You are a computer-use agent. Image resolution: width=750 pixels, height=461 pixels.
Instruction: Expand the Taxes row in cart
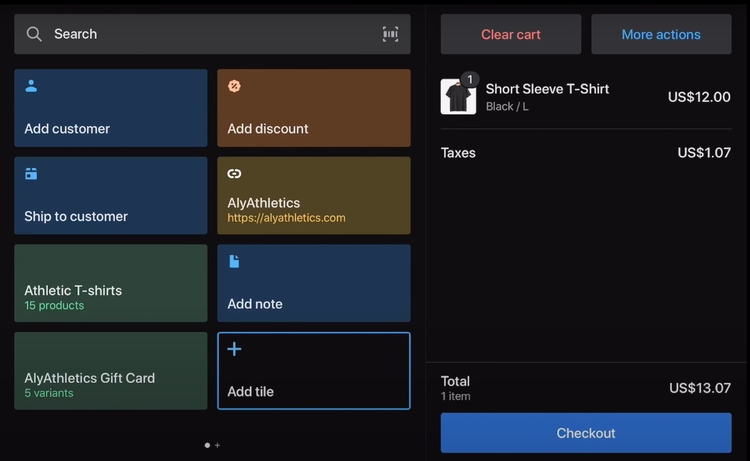coord(586,153)
